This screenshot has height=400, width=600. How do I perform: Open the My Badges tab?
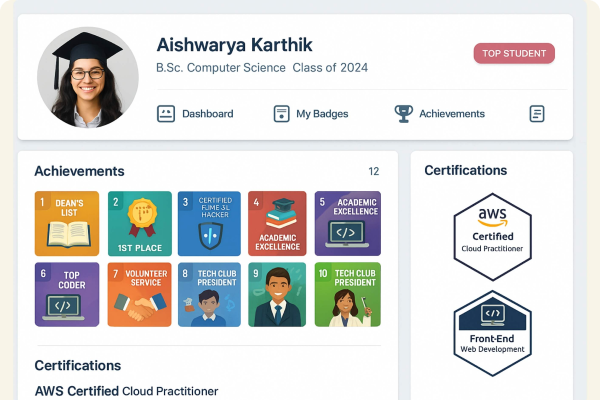tap(321, 114)
